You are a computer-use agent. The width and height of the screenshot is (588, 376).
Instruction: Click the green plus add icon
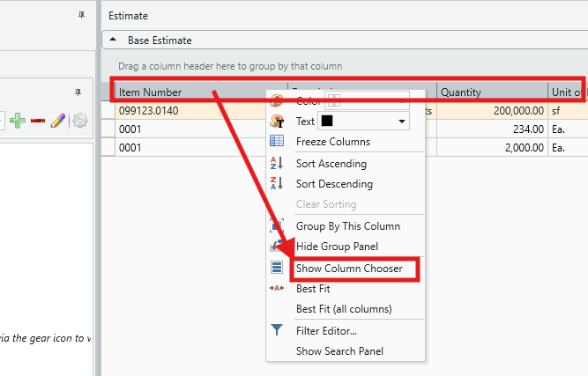tap(18, 121)
